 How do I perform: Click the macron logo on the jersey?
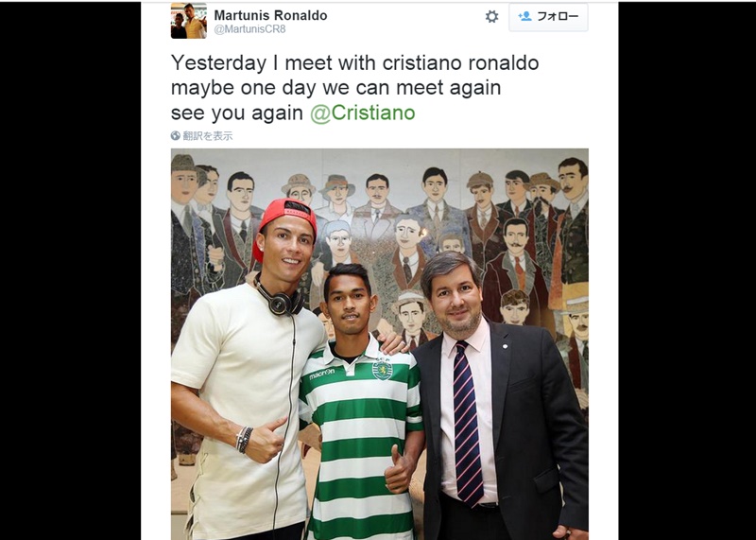[x=321, y=374]
